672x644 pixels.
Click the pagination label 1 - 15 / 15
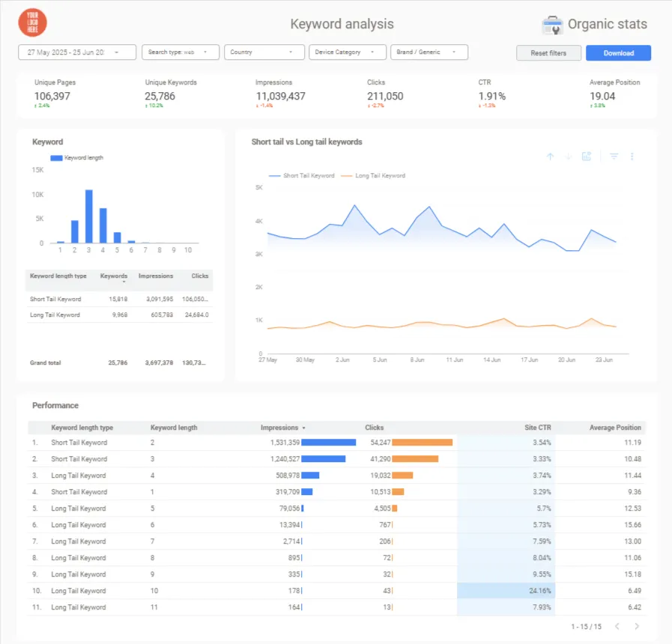click(x=587, y=627)
